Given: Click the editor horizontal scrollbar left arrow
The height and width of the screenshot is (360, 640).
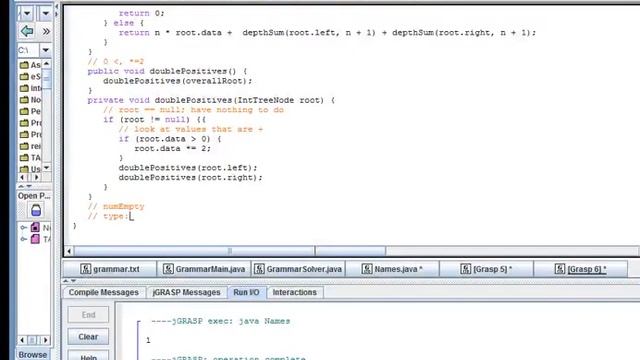Looking at the screenshot, I should point(69,251).
